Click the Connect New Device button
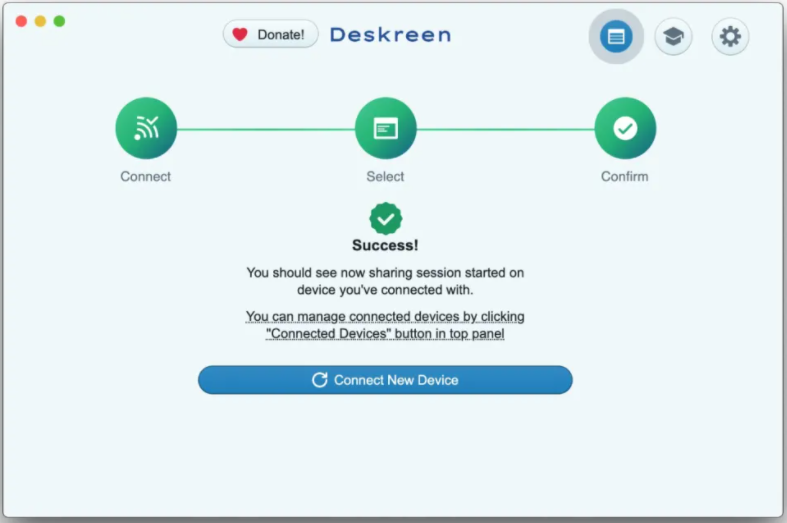 pos(385,380)
